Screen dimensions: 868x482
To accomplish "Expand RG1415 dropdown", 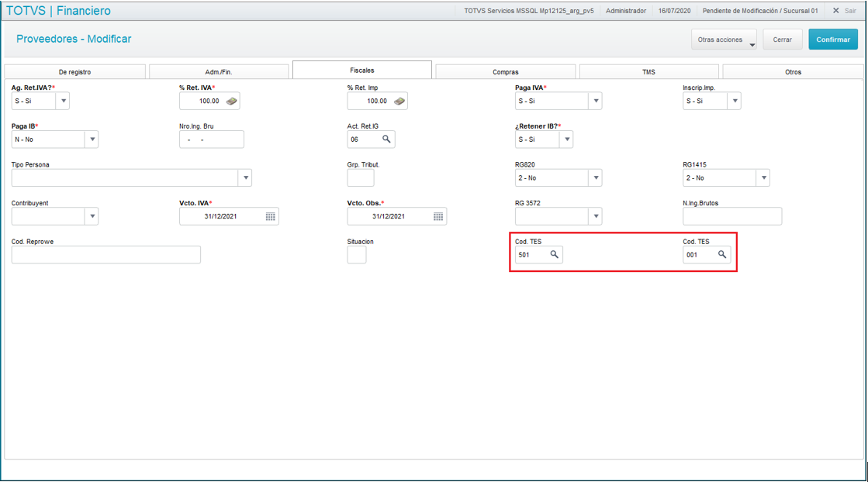I will [763, 178].
